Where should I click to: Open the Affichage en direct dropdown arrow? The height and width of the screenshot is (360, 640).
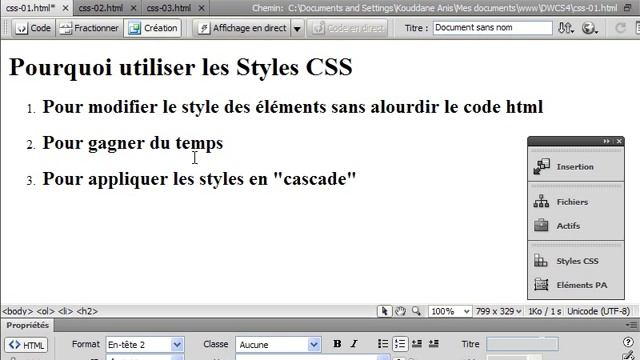(x=297, y=29)
